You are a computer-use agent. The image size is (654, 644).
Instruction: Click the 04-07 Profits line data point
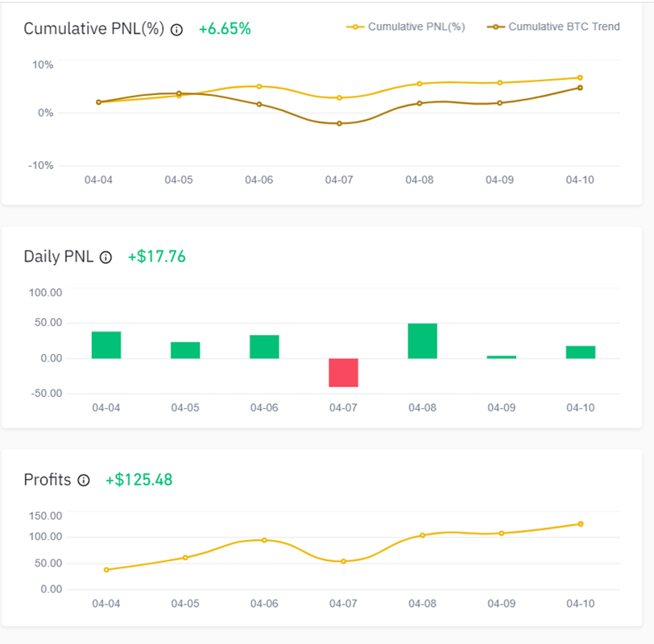coord(343,561)
